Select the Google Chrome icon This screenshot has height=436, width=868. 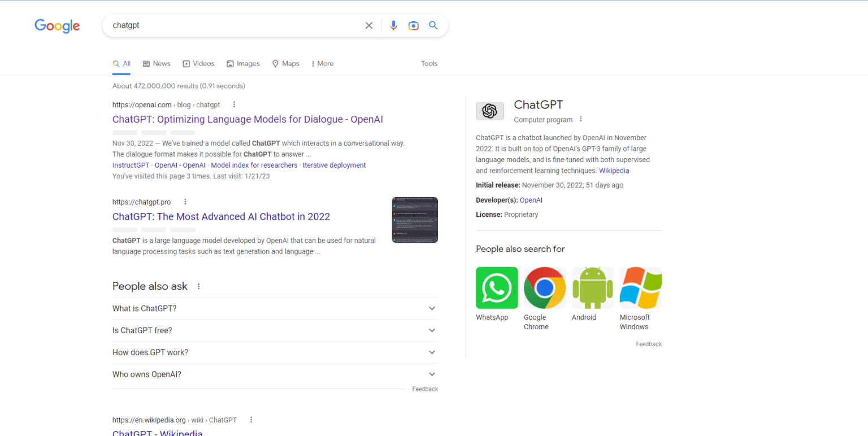point(544,287)
